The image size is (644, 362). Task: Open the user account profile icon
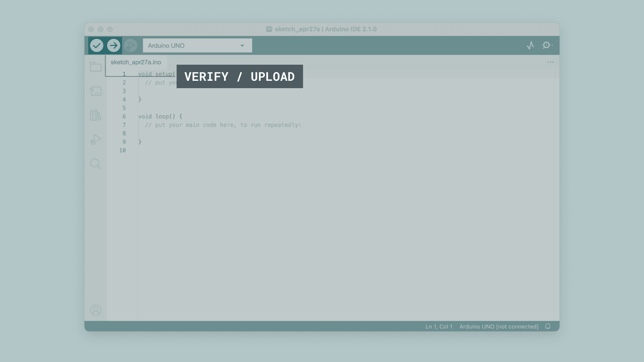click(x=96, y=310)
